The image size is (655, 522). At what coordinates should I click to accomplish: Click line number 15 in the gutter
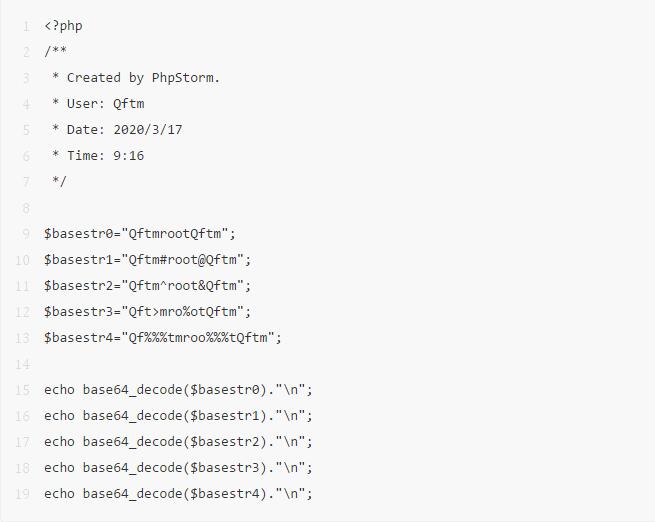(23, 390)
